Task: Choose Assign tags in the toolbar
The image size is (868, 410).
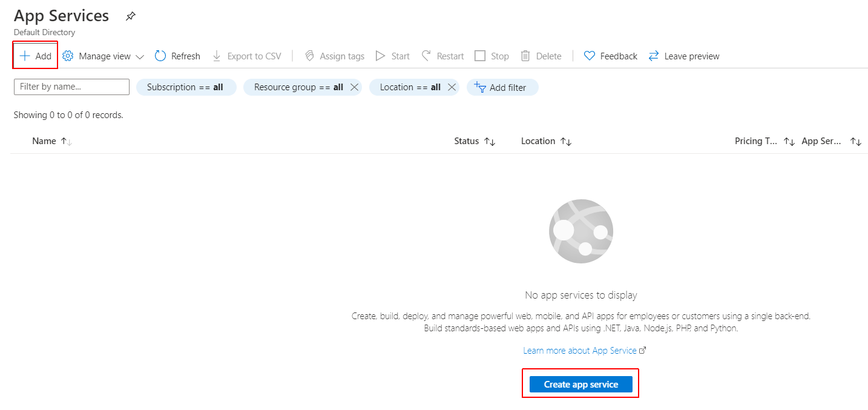Action: coord(335,56)
